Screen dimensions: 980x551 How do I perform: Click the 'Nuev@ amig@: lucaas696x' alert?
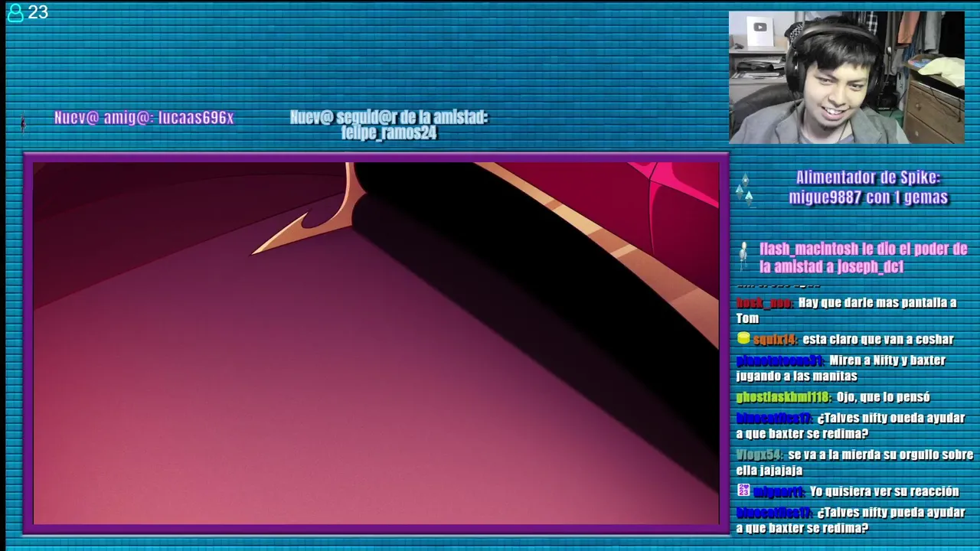144,118
